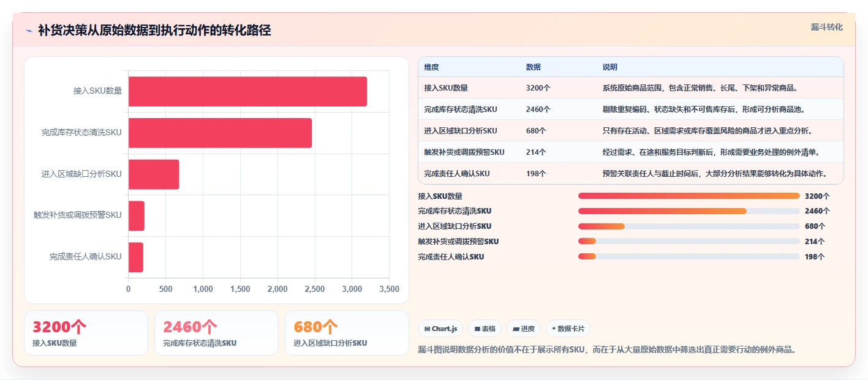Click the 214个 value beside the progress bar

(815, 242)
